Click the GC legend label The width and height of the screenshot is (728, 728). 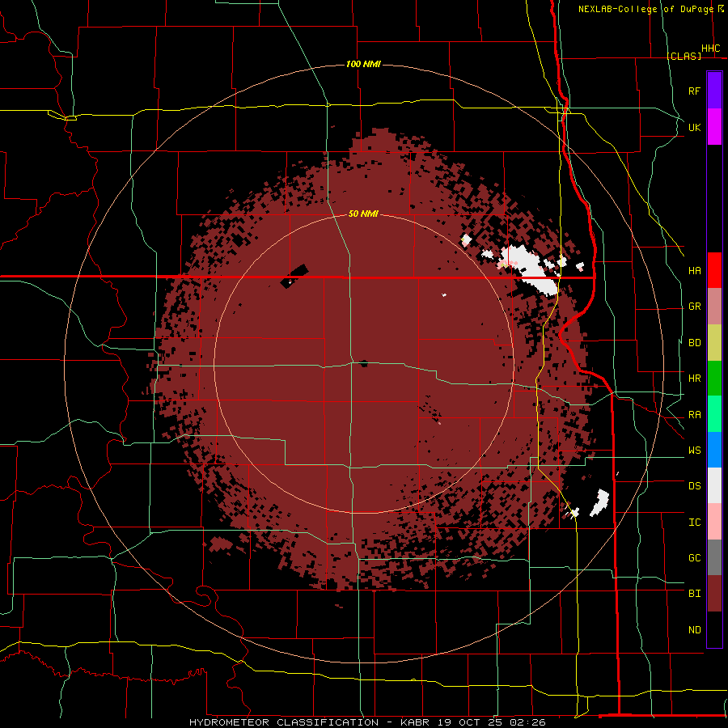click(x=694, y=558)
